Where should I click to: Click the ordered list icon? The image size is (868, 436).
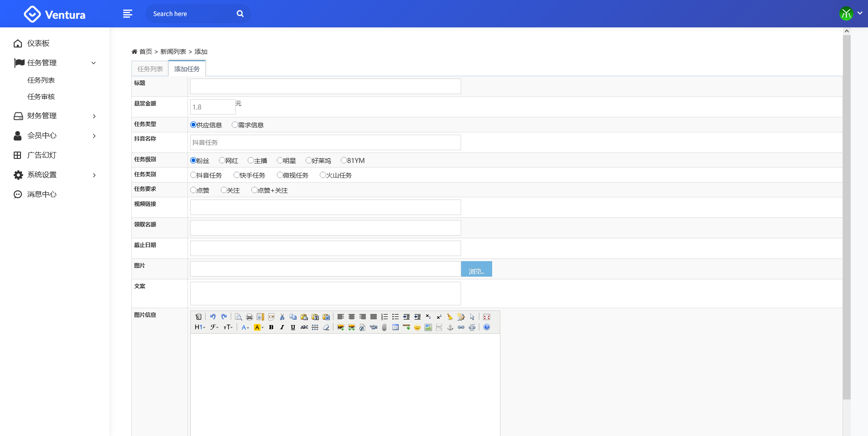pyautogui.click(x=385, y=317)
